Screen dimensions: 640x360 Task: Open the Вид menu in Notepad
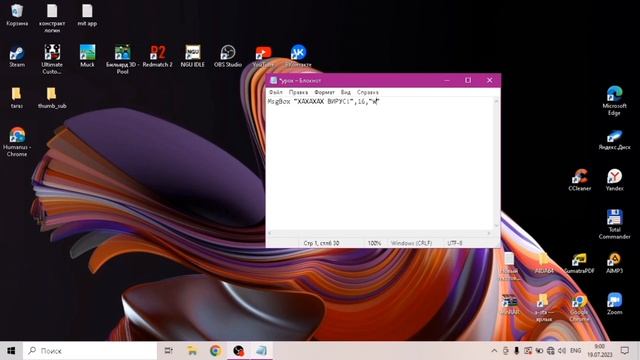[346, 92]
